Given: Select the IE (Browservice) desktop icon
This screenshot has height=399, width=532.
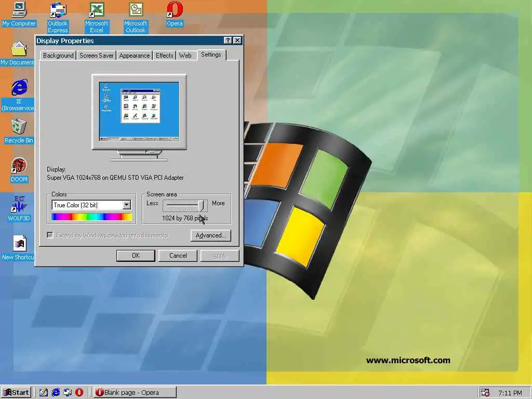Looking at the screenshot, I should click(x=19, y=96).
